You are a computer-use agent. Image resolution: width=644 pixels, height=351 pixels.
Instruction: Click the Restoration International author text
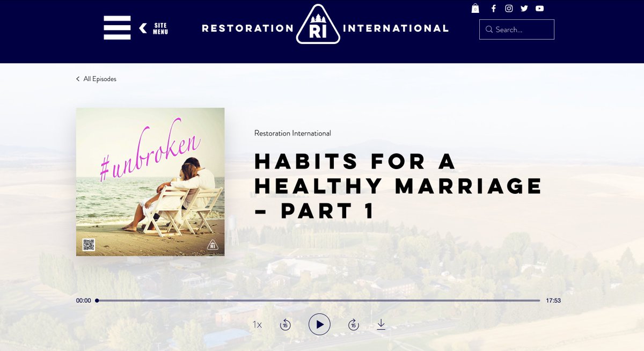click(292, 133)
